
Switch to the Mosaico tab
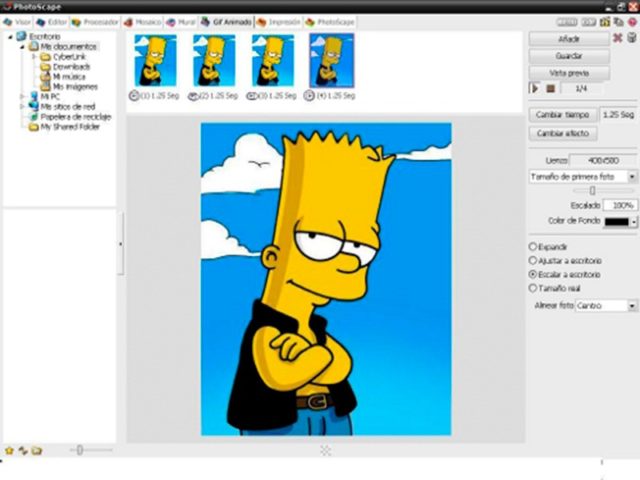(x=142, y=22)
